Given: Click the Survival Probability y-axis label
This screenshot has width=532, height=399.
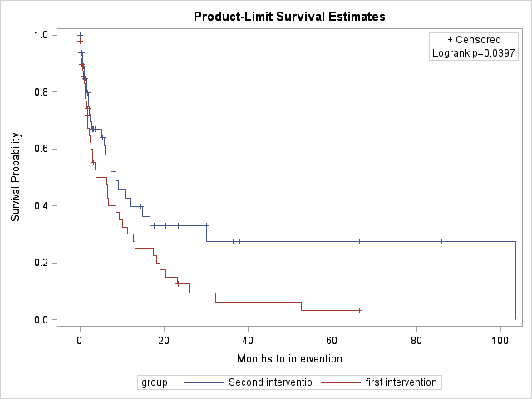Looking at the screenshot, I should [x=16, y=177].
